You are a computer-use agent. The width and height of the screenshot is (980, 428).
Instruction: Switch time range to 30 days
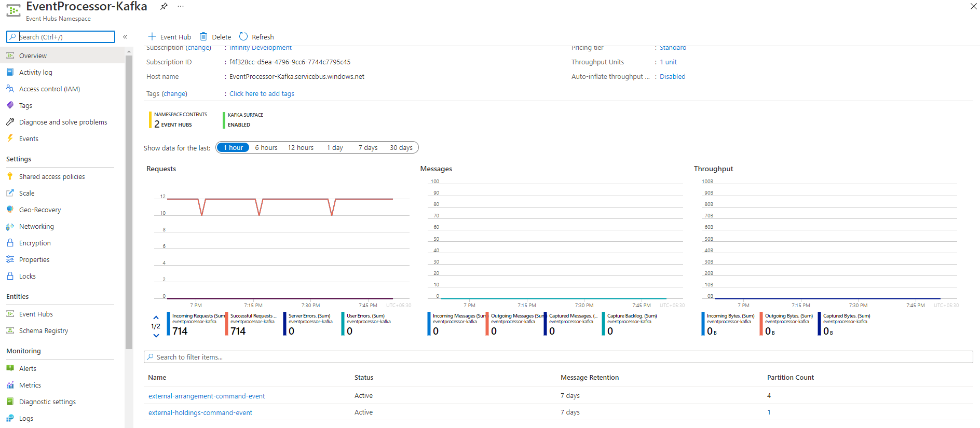point(401,148)
